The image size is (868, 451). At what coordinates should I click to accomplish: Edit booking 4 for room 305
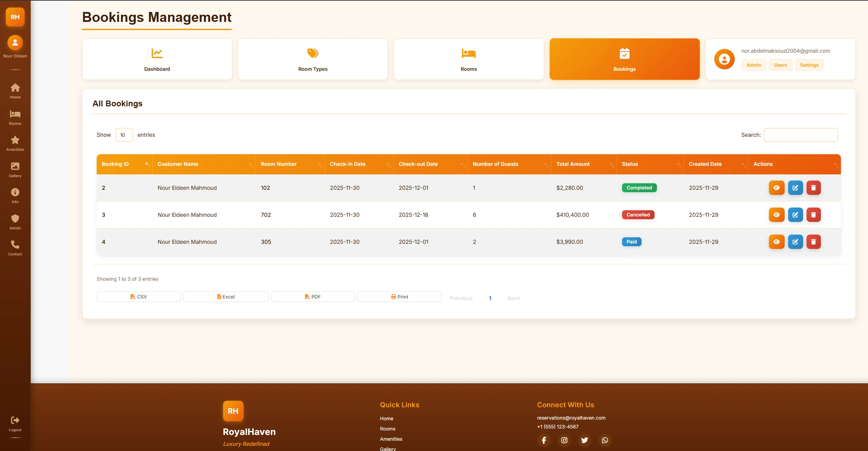795,242
